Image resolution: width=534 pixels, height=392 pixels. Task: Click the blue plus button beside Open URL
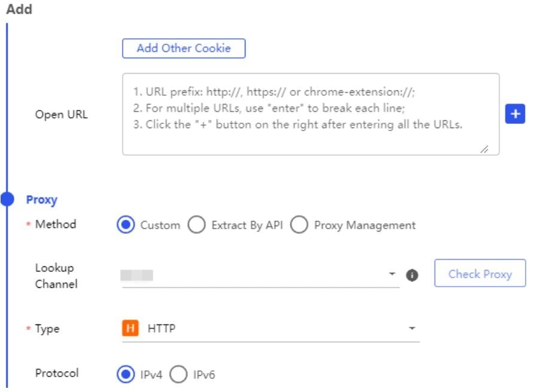click(x=515, y=114)
